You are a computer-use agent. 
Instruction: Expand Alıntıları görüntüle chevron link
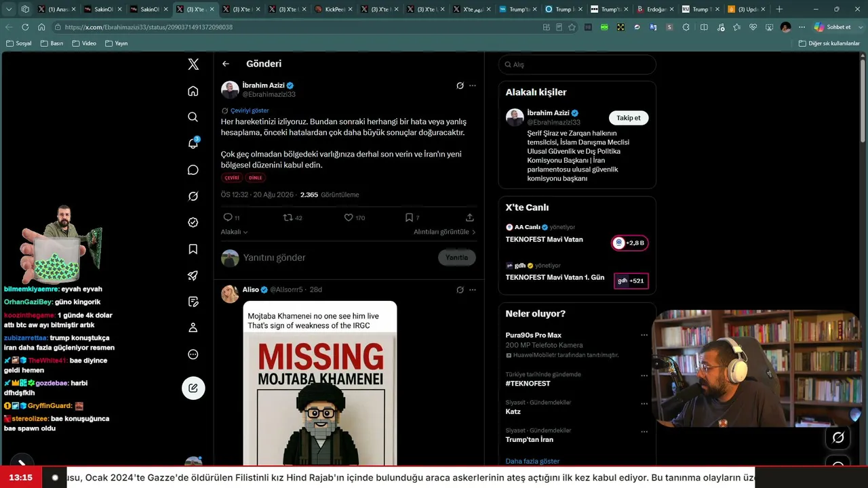click(x=445, y=232)
